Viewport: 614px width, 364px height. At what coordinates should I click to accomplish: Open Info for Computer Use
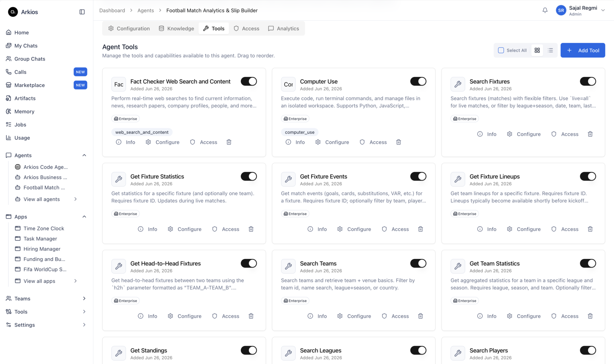[x=295, y=142]
